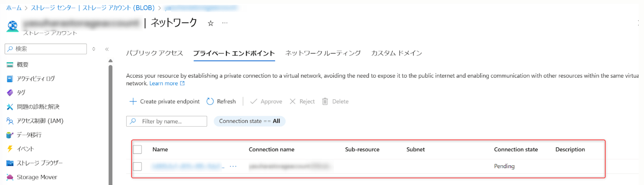Check the checkbox for the Pending endpoint row
This screenshot has width=644, height=185.
click(137, 166)
